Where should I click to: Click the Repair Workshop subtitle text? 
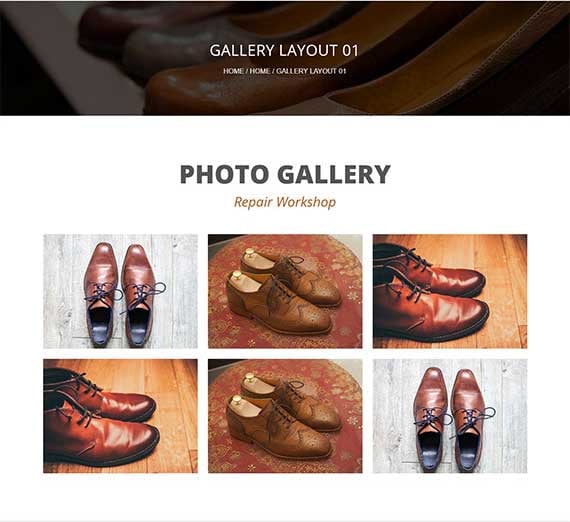click(x=285, y=202)
